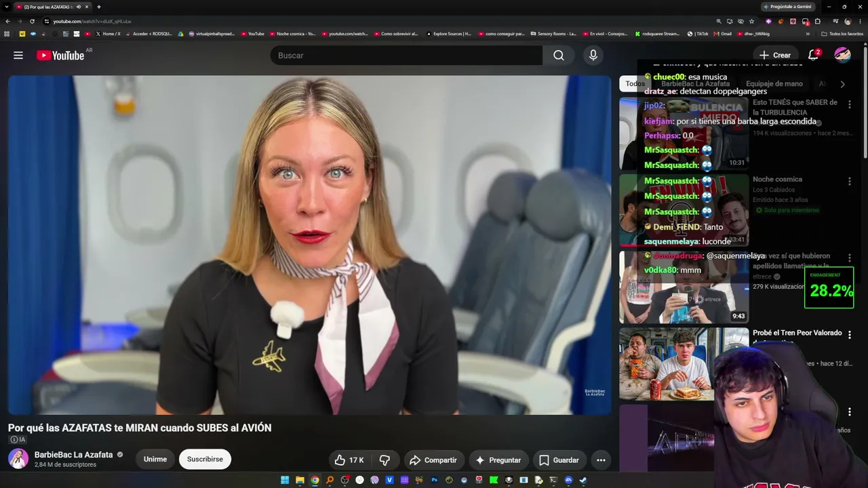The height and width of the screenshot is (488, 868).
Task: Expand the tab search dropdown arrow
Action: coord(7,7)
